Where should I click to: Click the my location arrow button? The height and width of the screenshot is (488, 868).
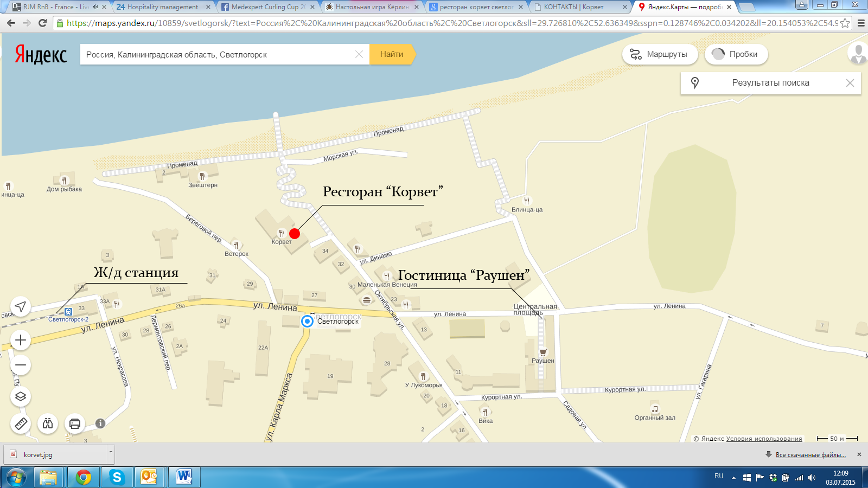tap(21, 307)
